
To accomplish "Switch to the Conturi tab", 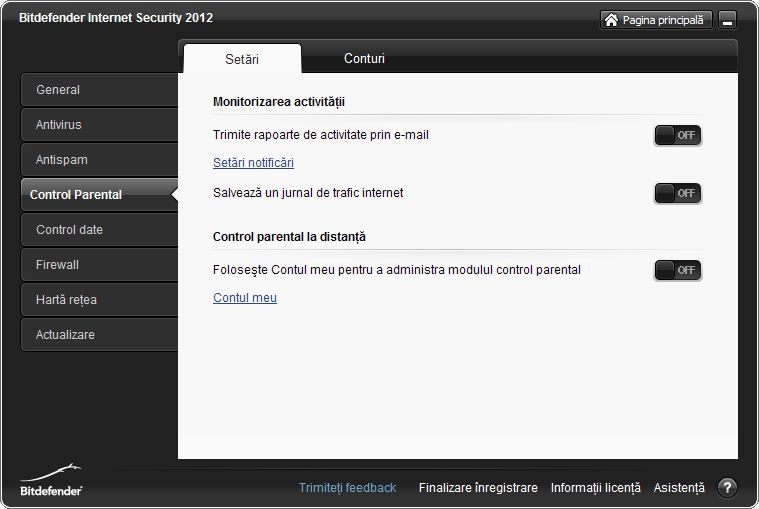I will point(364,59).
